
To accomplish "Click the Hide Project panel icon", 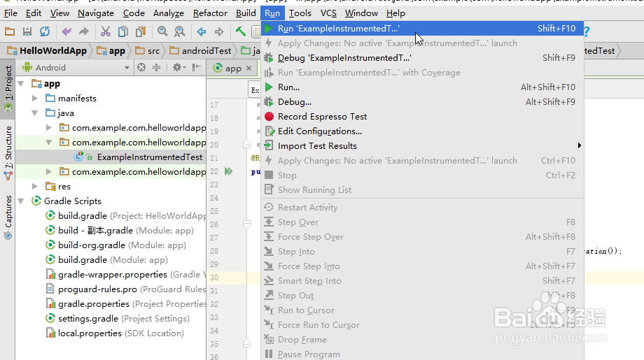I will click(197, 67).
